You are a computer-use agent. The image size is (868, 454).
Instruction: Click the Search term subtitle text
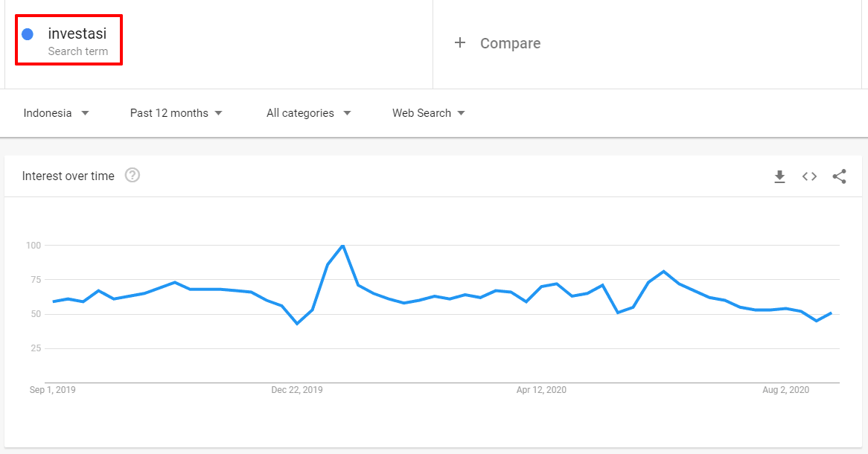point(77,51)
